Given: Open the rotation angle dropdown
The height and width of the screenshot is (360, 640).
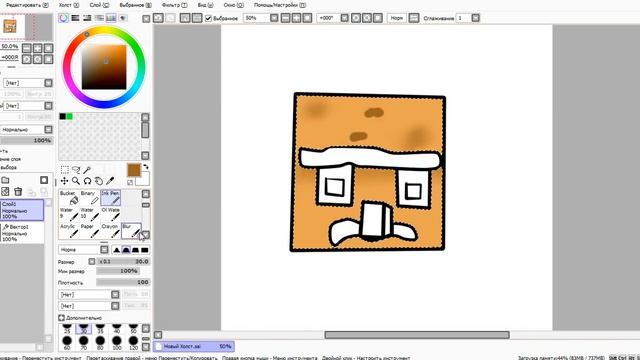Looking at the screenshot, I should click(x=344, y=18).
